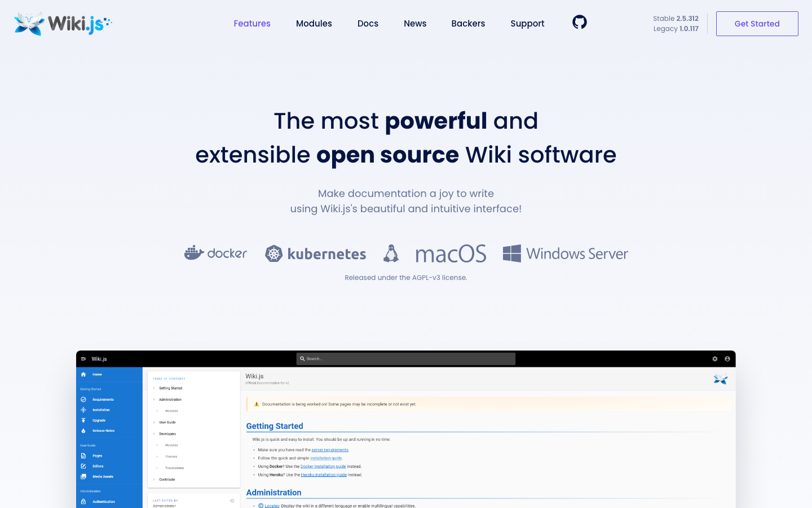Click the Upgrade icon in the sidebar

(83, 420)
